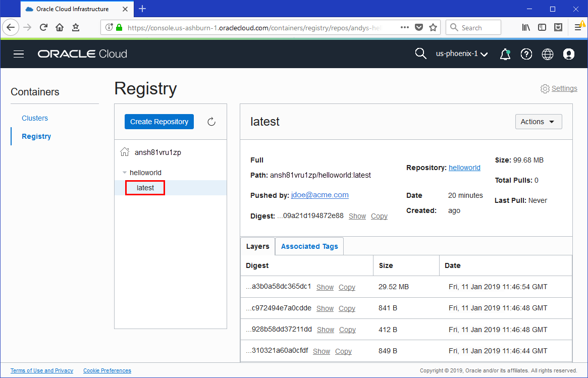Click the jdoe@acme.com pushed-by link

(319, 195)
